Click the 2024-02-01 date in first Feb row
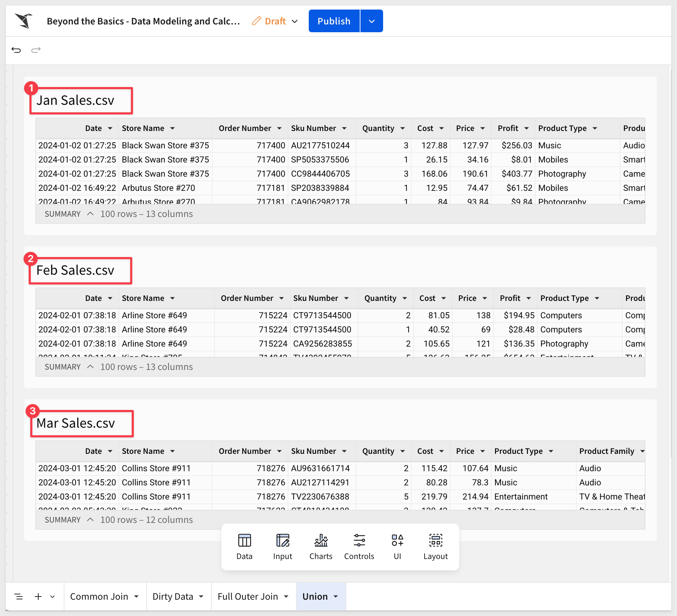 click(x=77, y=315)
